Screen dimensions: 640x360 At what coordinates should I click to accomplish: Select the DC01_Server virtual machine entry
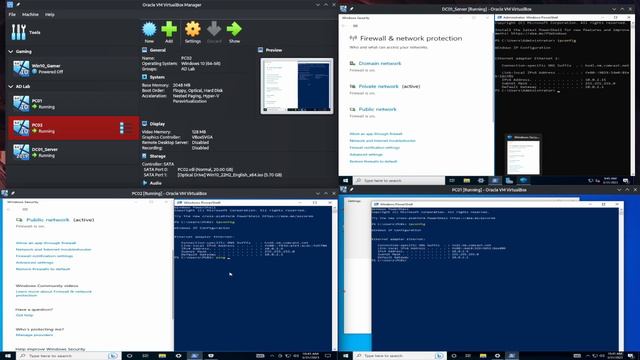pyautogui.click(x=73, y=152)
